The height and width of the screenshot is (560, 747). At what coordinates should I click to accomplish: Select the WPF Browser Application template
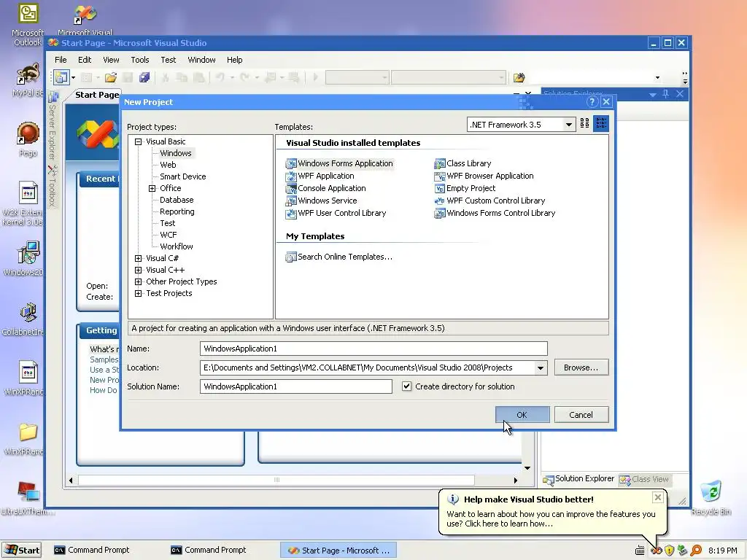[484, 176]
